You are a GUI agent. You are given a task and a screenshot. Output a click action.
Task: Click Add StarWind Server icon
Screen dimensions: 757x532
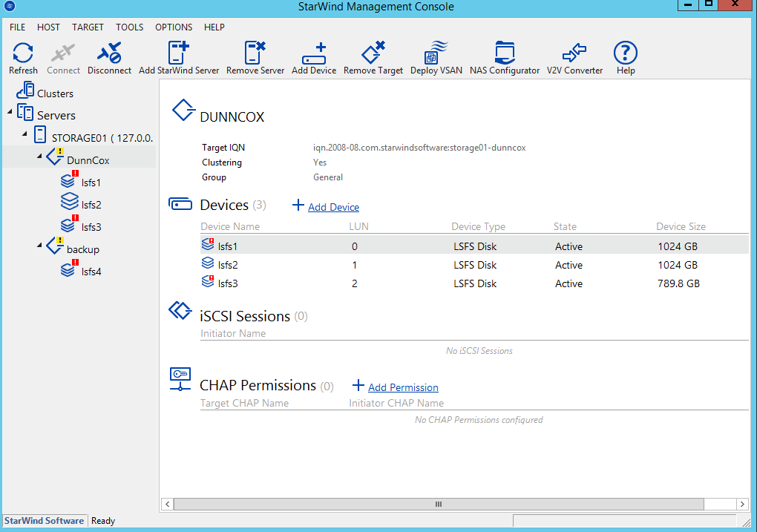[x=178, y=53]
